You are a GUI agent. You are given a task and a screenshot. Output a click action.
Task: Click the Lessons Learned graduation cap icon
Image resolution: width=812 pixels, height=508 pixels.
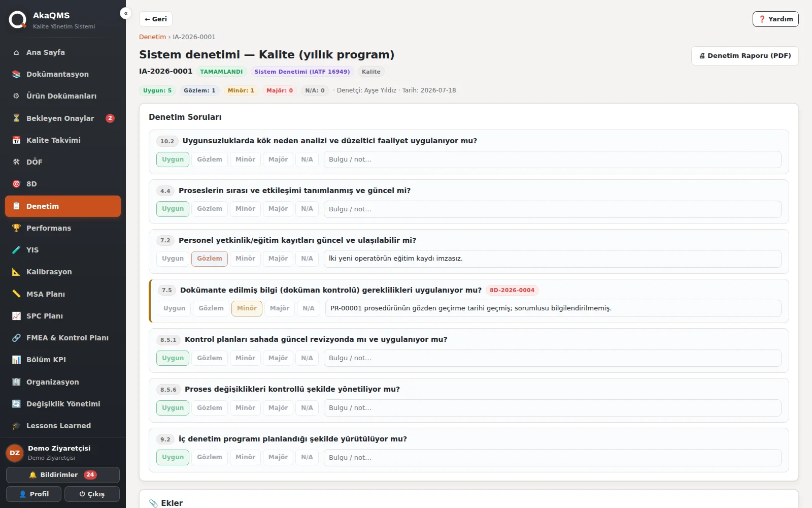(x=16, y=426)
